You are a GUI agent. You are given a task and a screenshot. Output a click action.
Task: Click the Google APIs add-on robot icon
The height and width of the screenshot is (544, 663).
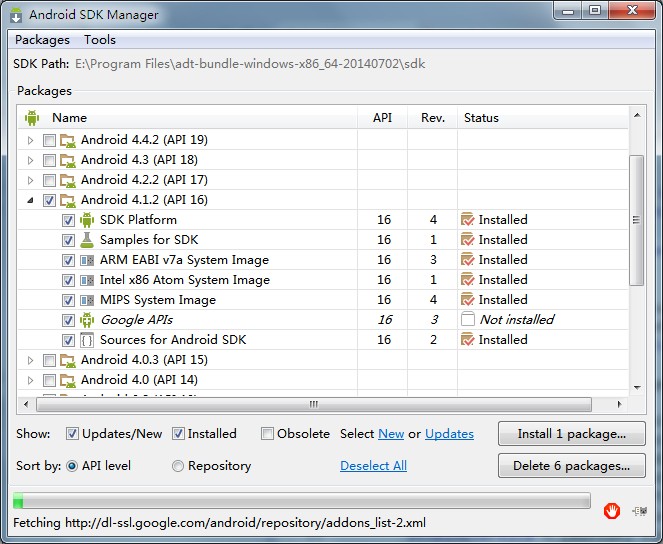[87, 320]
